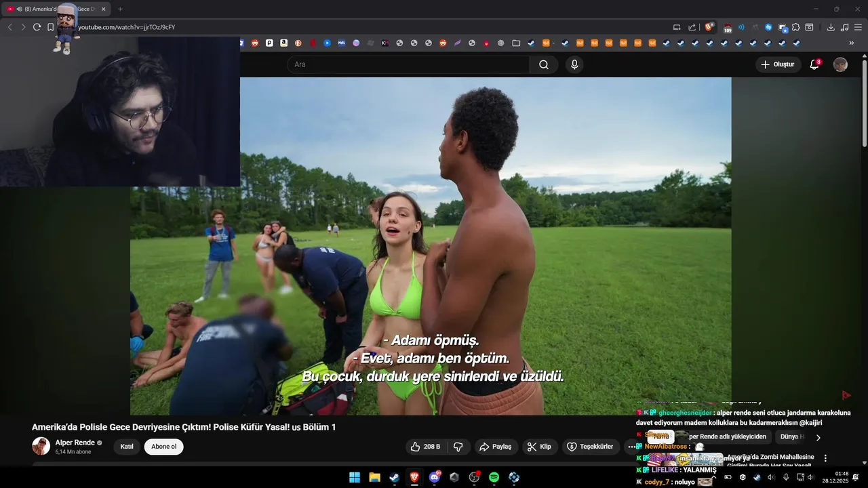This screenshot has width=868, height=488.
Task: Like the video showing 208 B
Action: [425, 447]
